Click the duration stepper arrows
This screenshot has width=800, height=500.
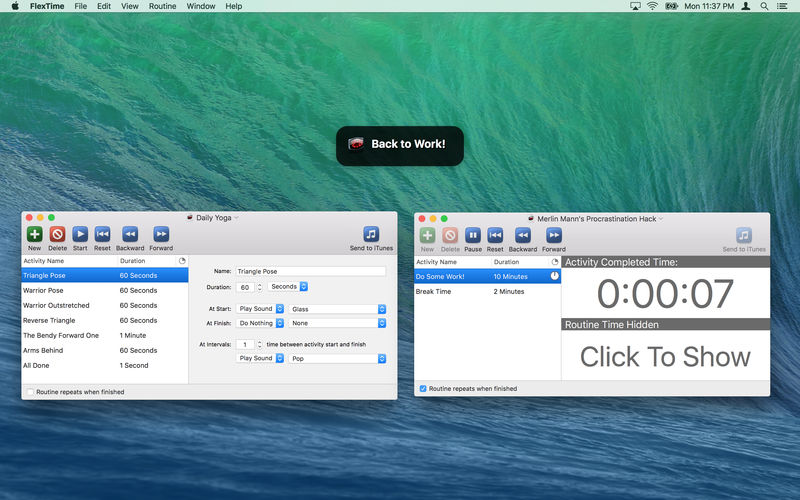pos(260,287)
